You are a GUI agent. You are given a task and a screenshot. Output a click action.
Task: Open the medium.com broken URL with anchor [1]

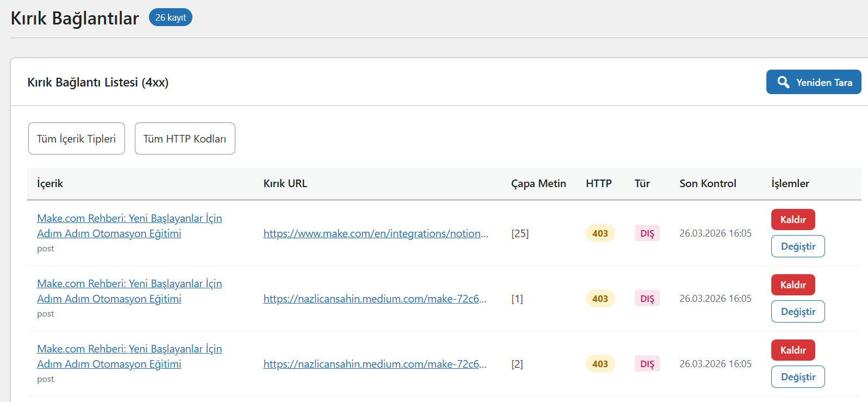click(374, 299)
